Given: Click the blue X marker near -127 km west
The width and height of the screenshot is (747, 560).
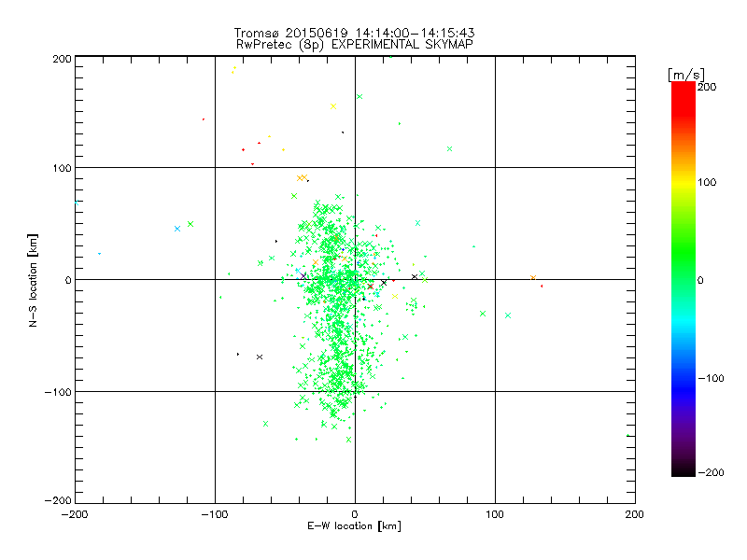Looking at the screenshot, I should (177, 229).
